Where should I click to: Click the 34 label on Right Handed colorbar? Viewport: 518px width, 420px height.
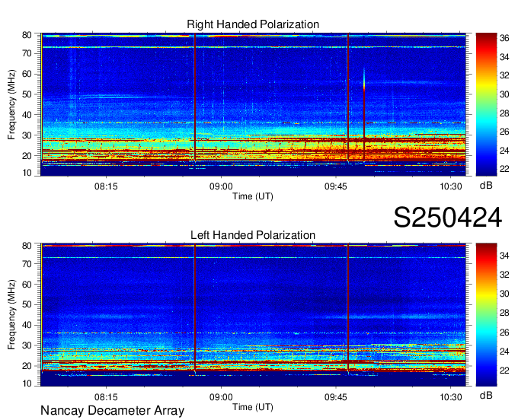click(504, 57)
